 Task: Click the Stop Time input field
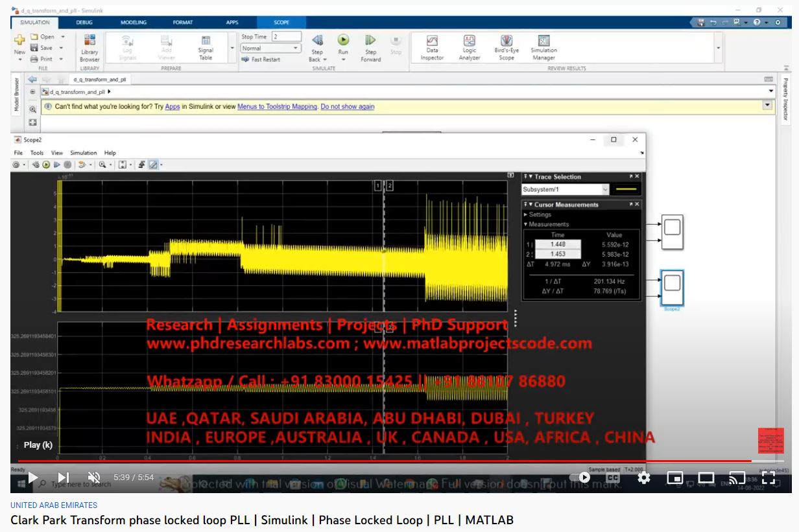coord(287,37)
